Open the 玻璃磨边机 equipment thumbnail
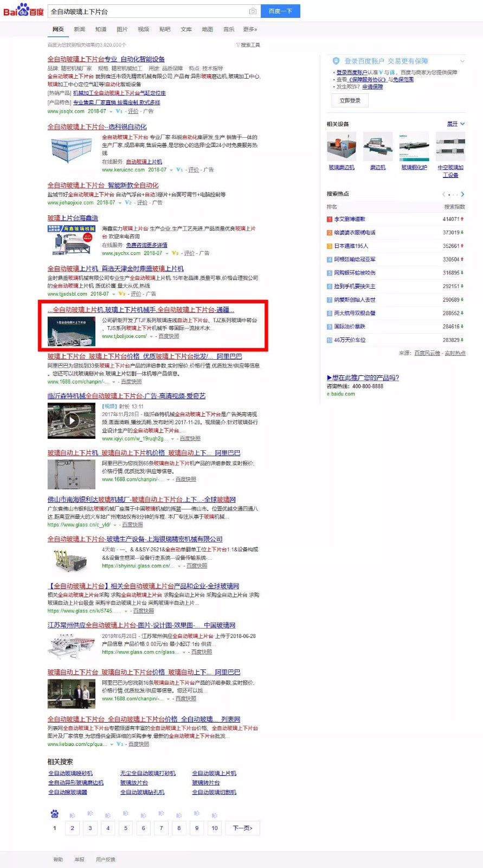The width and height of the screenshot is (483, 868). [x=342, y=146]
